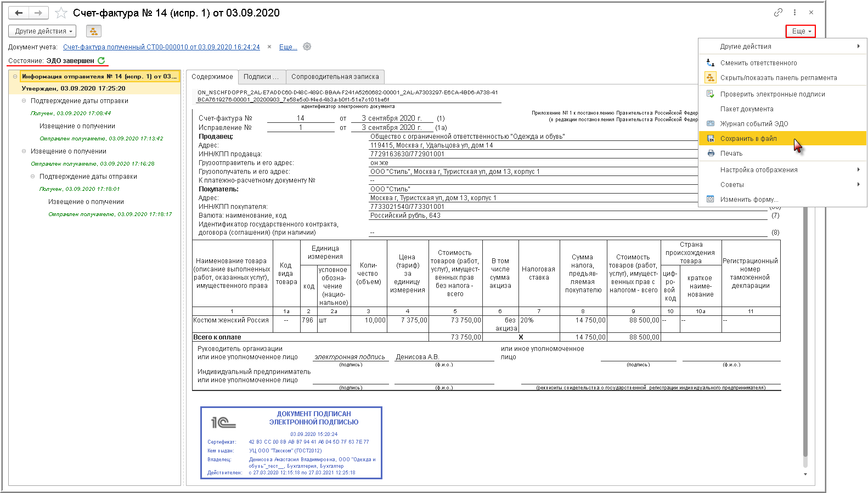Click the signer name Денисова А.В.
Screen dimensions: 868x493
[x=418, y=357]
